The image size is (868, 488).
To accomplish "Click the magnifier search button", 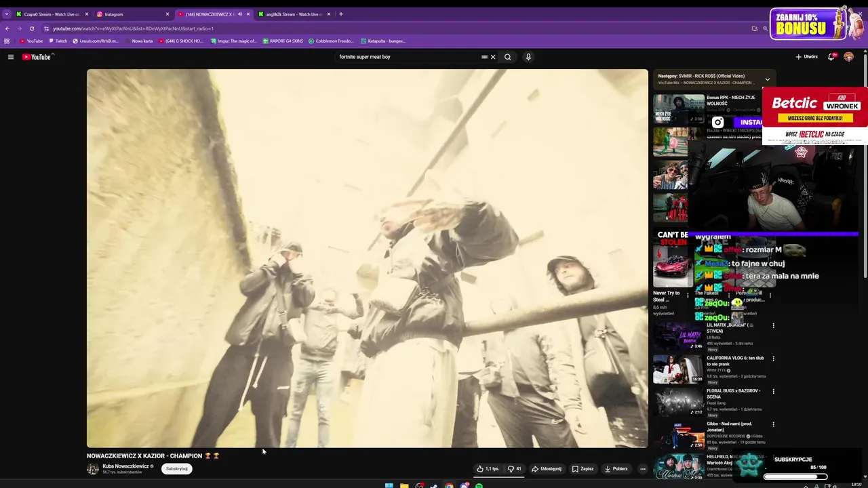I will tap(507, 57).
